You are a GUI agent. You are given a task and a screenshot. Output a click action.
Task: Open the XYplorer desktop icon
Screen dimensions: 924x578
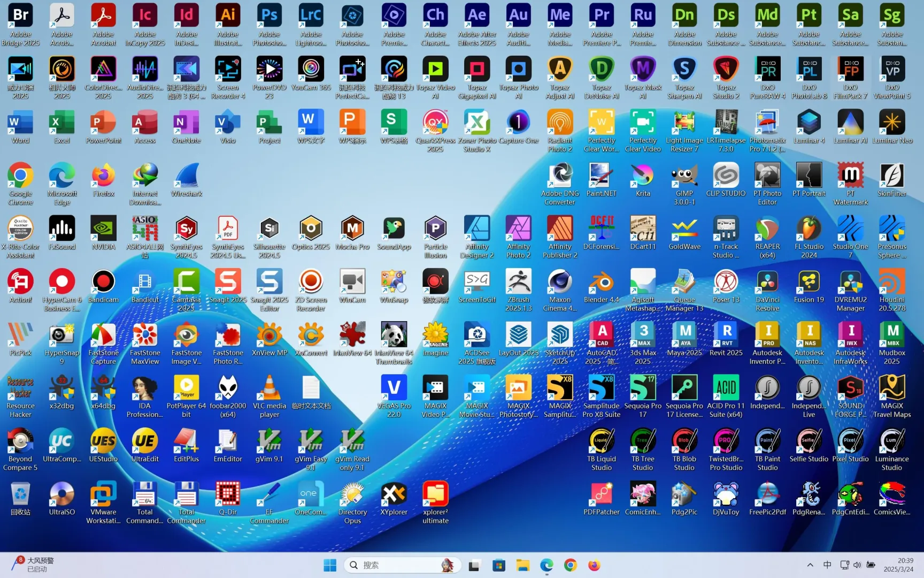click(394, 498)
